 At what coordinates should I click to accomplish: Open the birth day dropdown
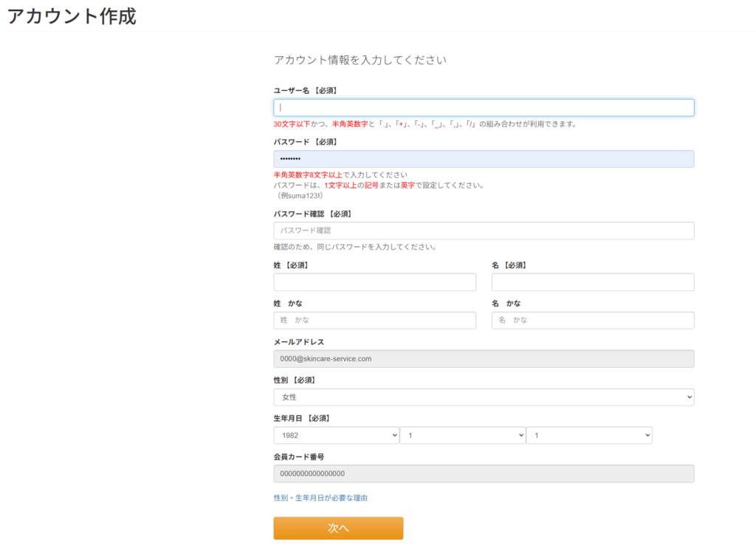coord(589,436)
